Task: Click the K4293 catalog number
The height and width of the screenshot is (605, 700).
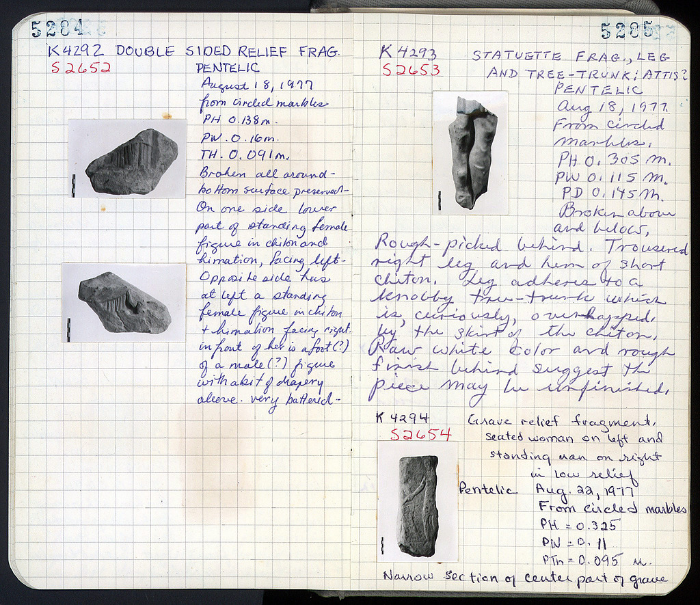Action: 407,53
